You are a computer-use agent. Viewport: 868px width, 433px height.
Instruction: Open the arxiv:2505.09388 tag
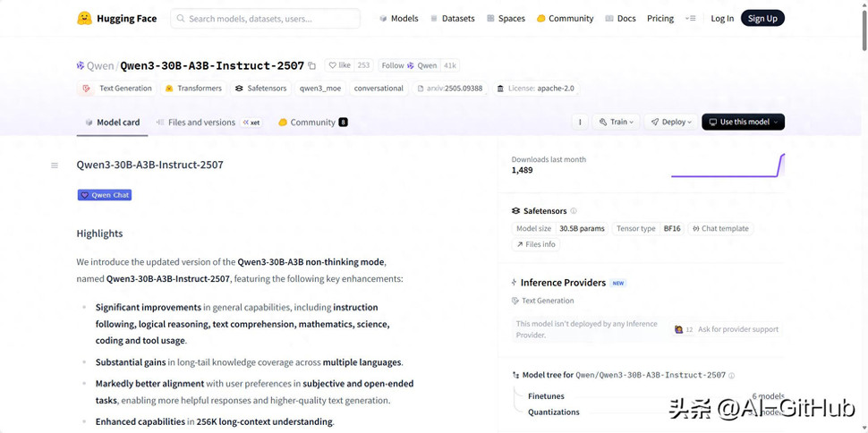[x=449, y=89]
